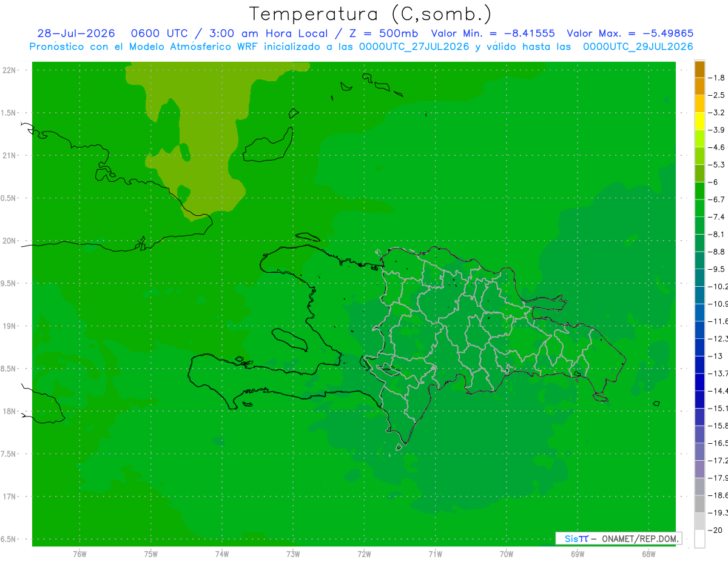Click the "20N" latitude label
The width and height of the screenshot is (728, 562).
click(9, 241)
